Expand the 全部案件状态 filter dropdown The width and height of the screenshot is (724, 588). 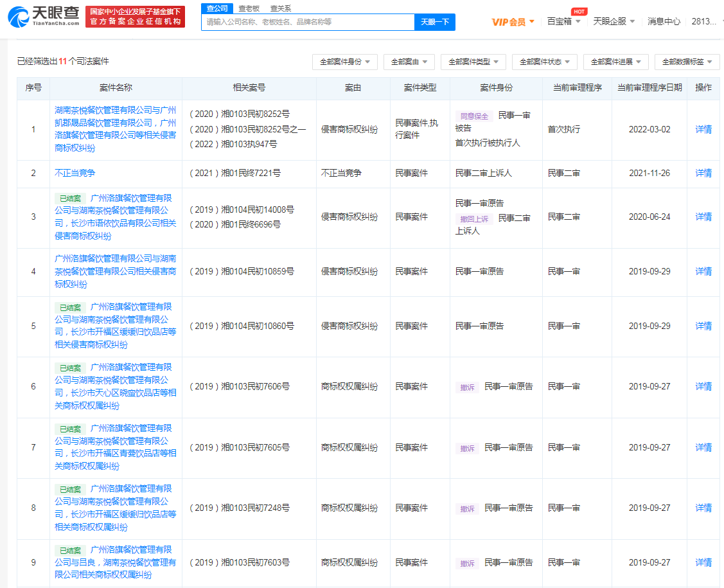point(544,62)
